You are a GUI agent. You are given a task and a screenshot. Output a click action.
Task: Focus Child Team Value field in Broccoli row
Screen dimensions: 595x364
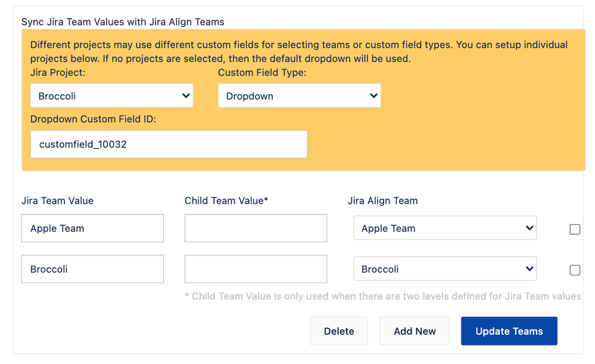click(x=256, y=269)
